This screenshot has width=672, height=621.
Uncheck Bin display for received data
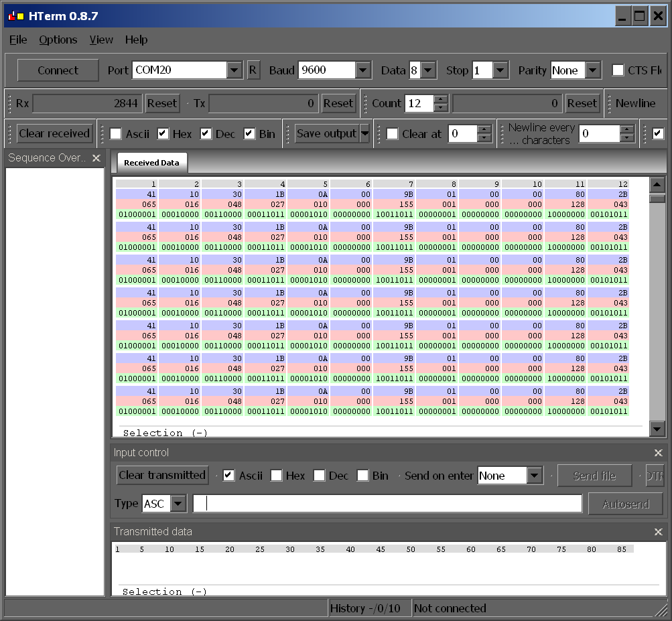249,134
